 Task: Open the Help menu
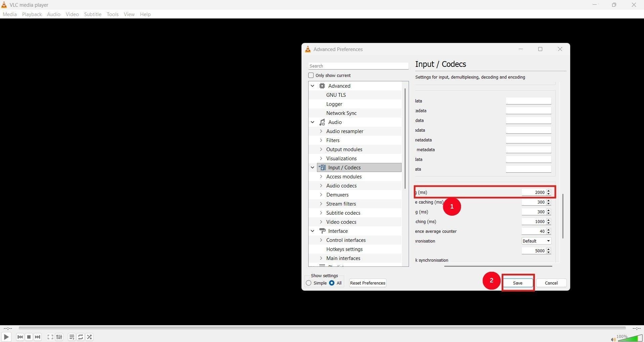[145, 14]
